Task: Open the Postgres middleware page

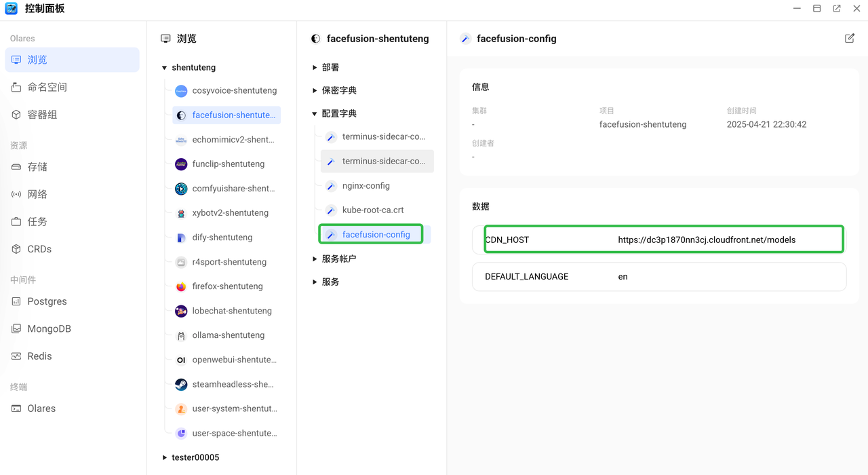Action: click(x=47, y=301)
